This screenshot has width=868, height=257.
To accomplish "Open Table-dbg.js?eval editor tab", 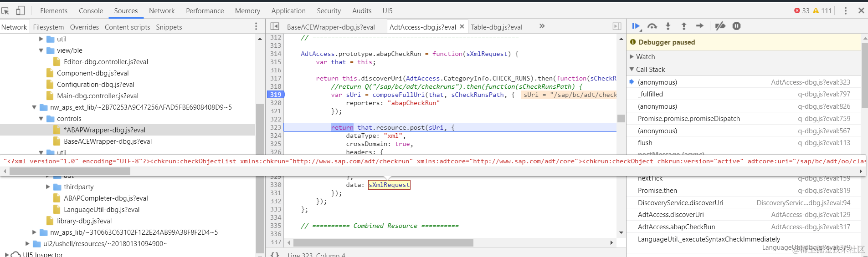I will (x=497, y=27).
